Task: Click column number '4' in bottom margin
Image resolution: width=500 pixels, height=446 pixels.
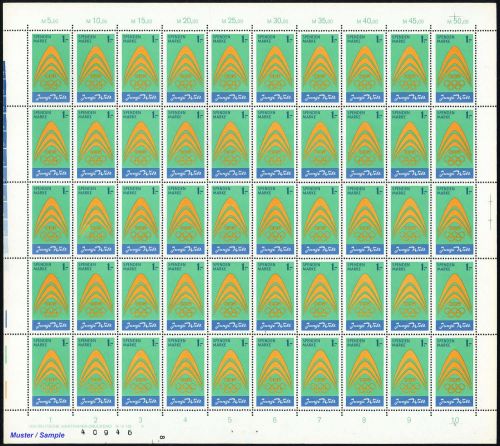Action: tap(185, 420)
